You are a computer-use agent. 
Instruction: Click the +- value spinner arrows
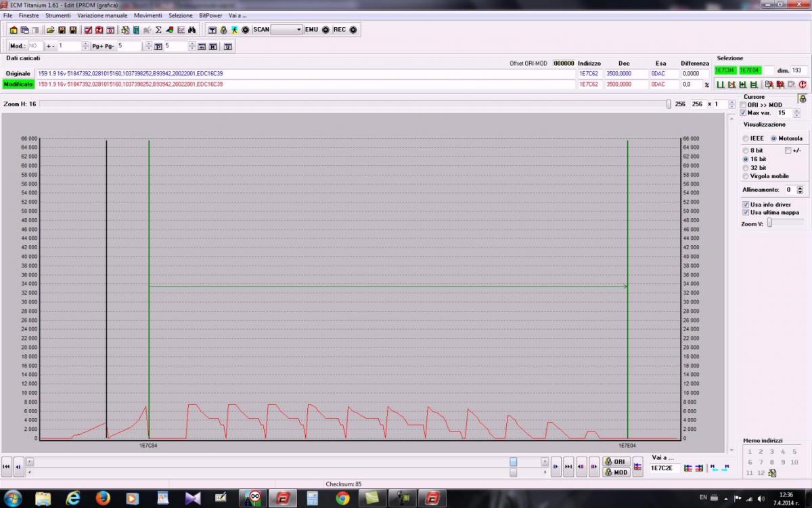[x=86, y=46]
